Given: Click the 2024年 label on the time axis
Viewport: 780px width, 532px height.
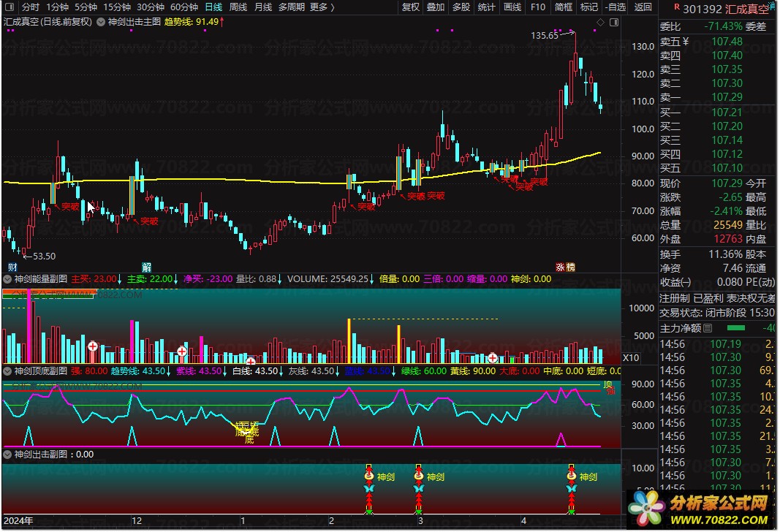Looking at the screenshot, I should tap(18, 521).
